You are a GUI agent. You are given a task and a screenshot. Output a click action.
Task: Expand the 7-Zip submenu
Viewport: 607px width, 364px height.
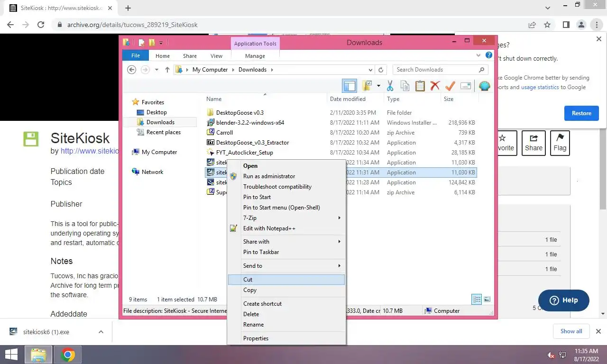(286, 218)
